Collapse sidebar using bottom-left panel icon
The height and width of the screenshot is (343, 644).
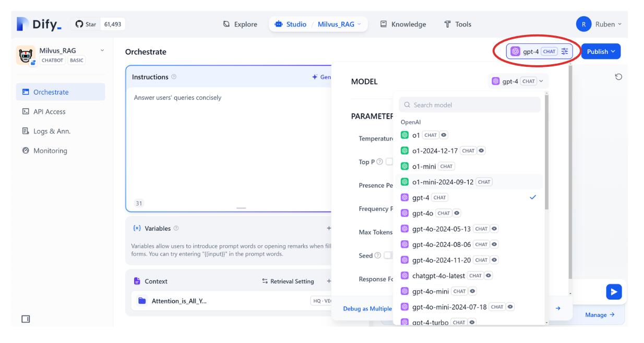25,318
